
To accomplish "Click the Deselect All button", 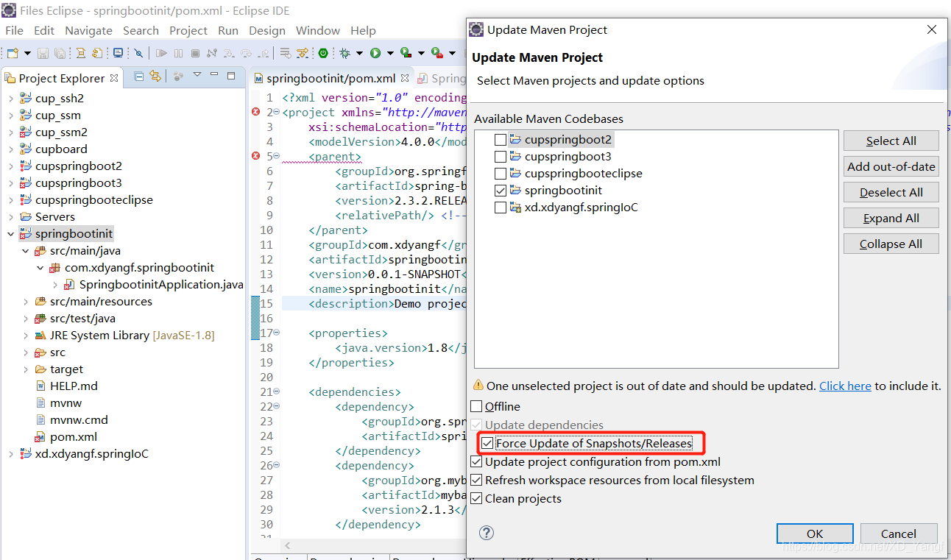I will click(891, 192).
